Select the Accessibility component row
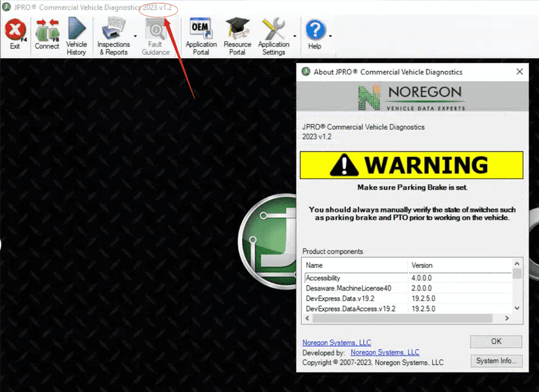 (408, 278)
